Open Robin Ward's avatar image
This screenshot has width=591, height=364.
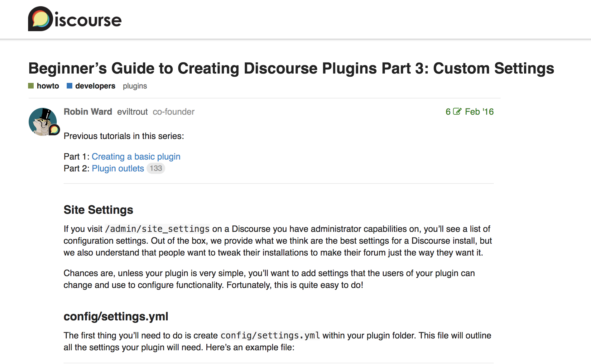[x=42, y=121]
